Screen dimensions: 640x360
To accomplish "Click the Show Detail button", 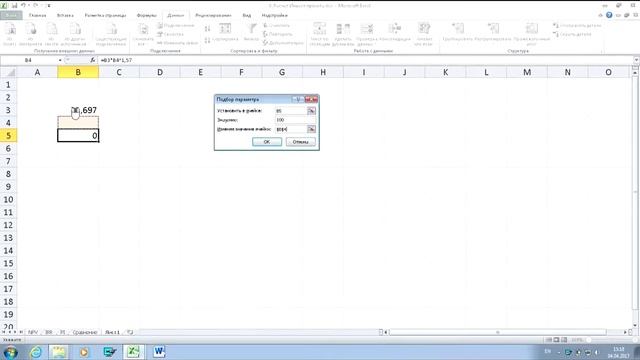I will [x=578, y=26].
